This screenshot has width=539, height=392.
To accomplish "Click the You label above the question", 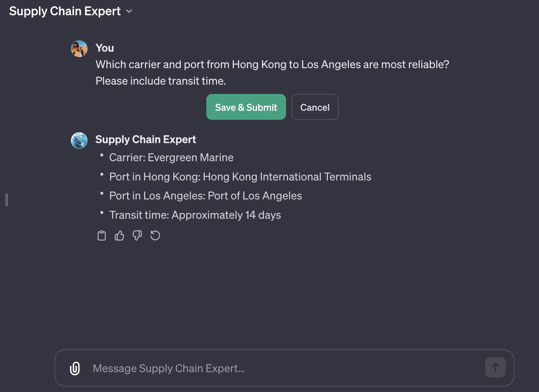I will click(105, 48).
